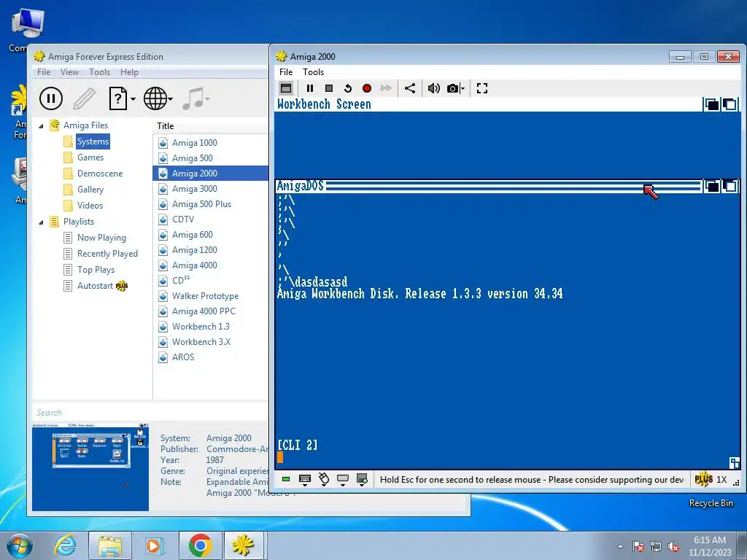Open the File menu in the Amiga 2000 window

click(286, 72)
